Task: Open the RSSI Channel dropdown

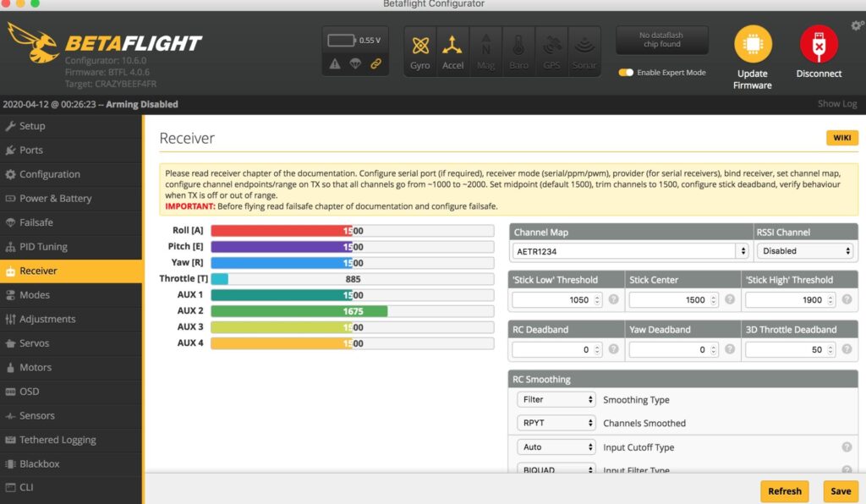Action: (x=805, y=251)
